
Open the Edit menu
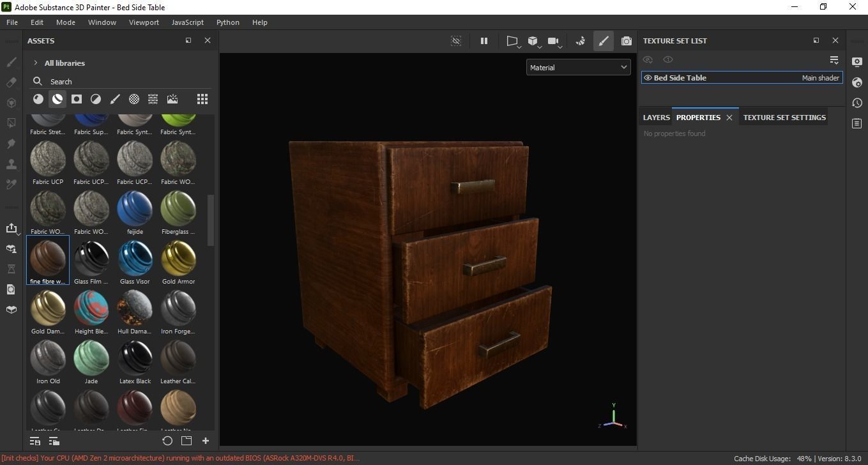(37, 22)
